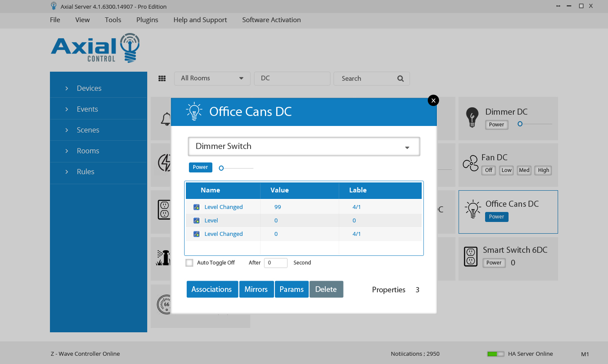Expand Scenes in the sidebar
608x364 pixels.
point(88,130)
